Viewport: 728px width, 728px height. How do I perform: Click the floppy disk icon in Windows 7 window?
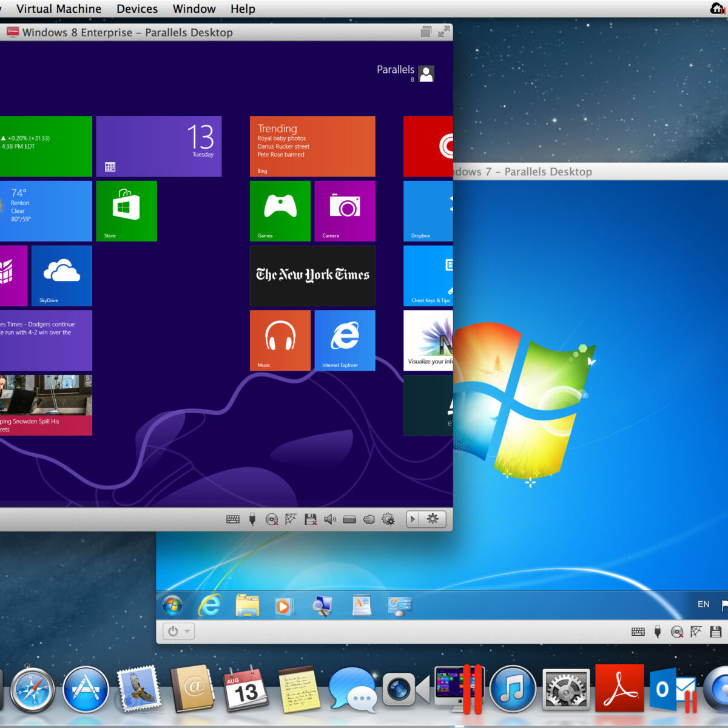[x=716, y=632]
